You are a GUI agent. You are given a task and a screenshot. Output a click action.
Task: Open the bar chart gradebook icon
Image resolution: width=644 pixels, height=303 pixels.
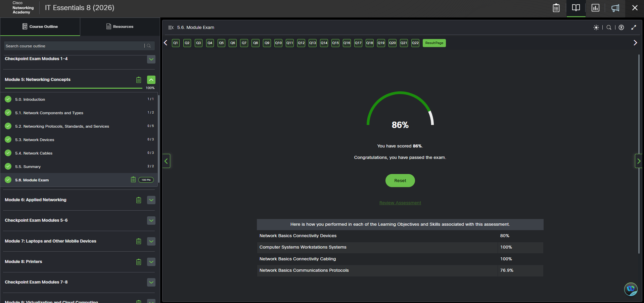595,8
